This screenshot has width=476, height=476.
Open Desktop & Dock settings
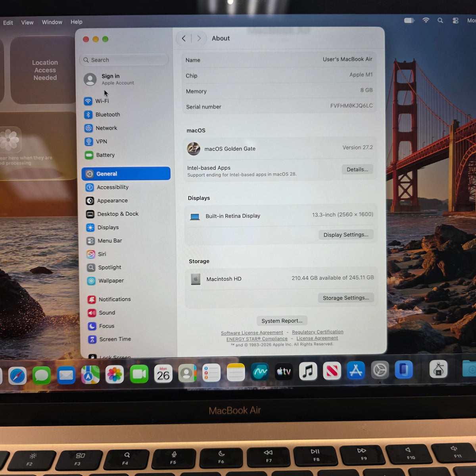127,214
